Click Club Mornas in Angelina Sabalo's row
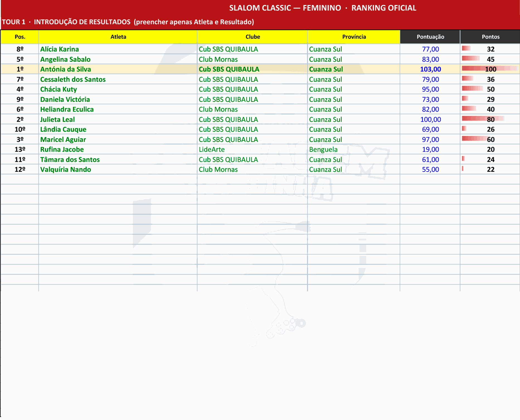The width and height of the screenshot is (520, 420). coord(252,59)
